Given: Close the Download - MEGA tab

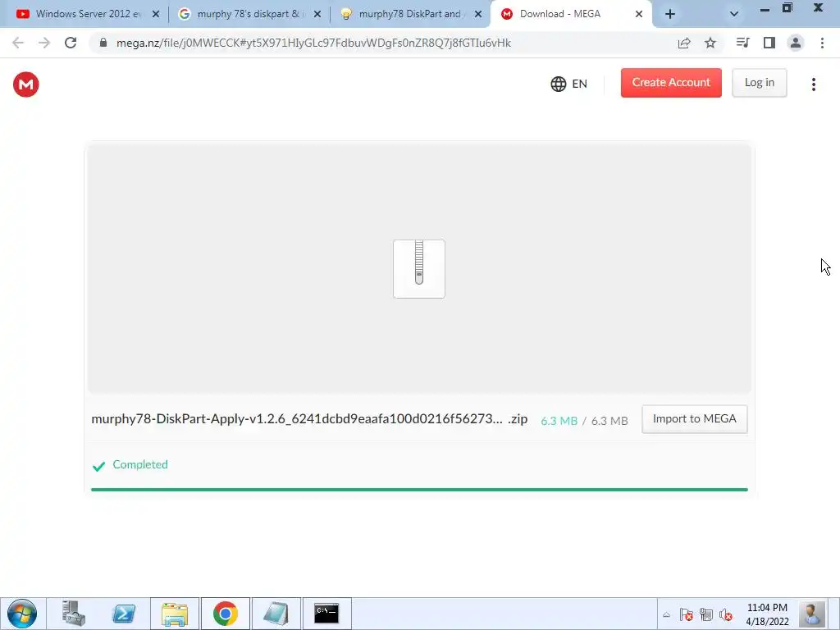Looking at the screenshot, I should pos(638,14).
